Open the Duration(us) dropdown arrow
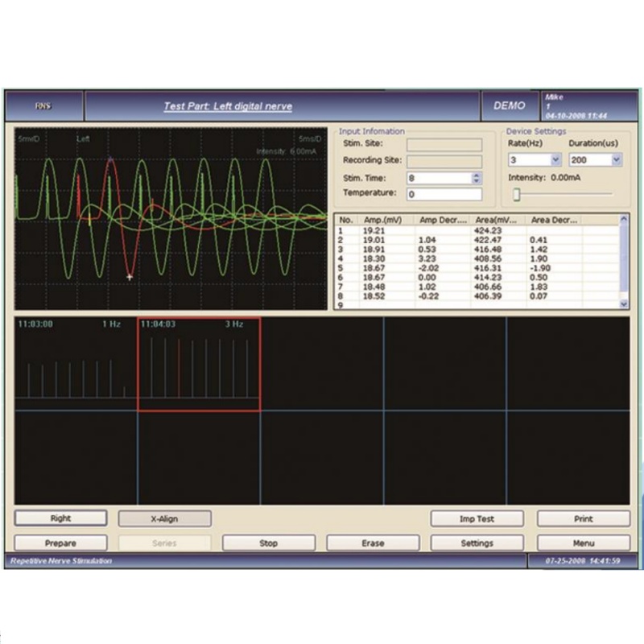This screenshot has height=644, width=644. click(616, 159)
